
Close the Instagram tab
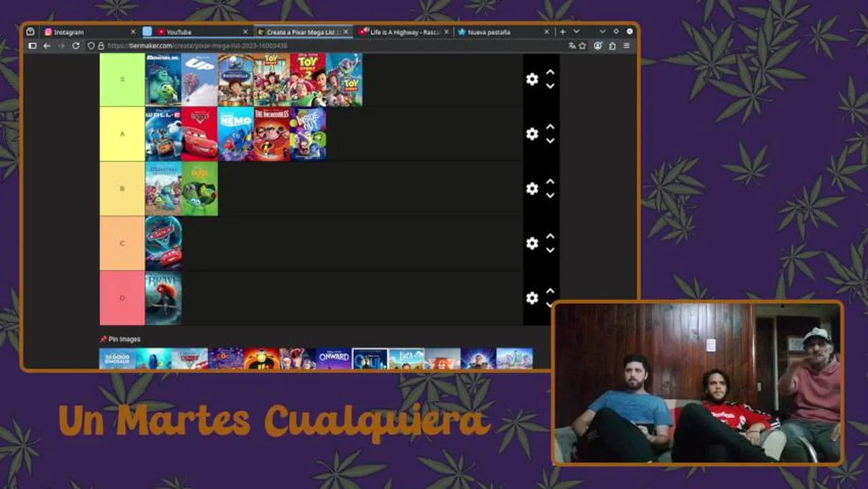pos(133,32)
